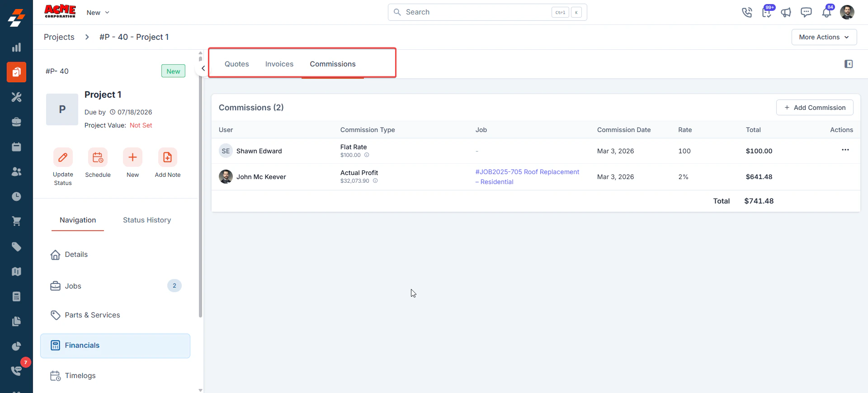Click the 'John Mc Keever' user name
This screenshot has height=393, width=868.
coord(261,177)
